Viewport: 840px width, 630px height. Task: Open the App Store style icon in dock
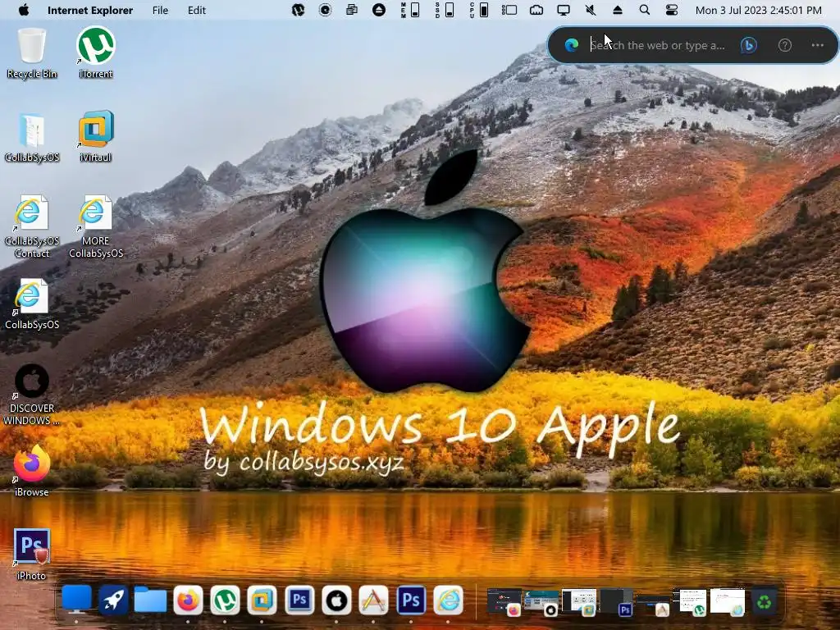click(373, 600)
